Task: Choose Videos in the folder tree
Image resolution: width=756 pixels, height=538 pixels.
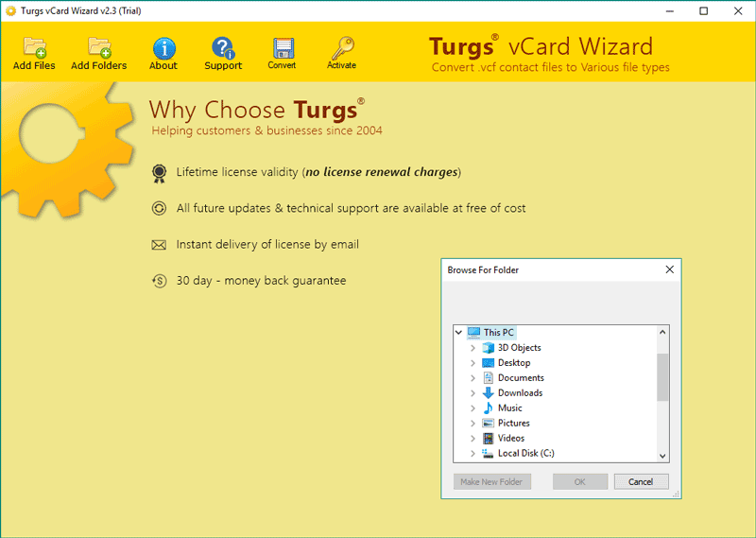Action: [511, 438]
